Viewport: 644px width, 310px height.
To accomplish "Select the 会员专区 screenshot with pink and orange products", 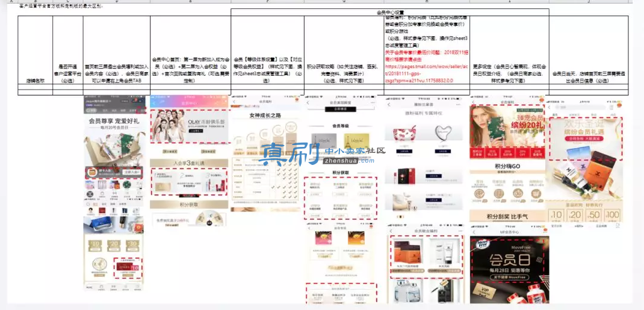I will tap(341, 263).
